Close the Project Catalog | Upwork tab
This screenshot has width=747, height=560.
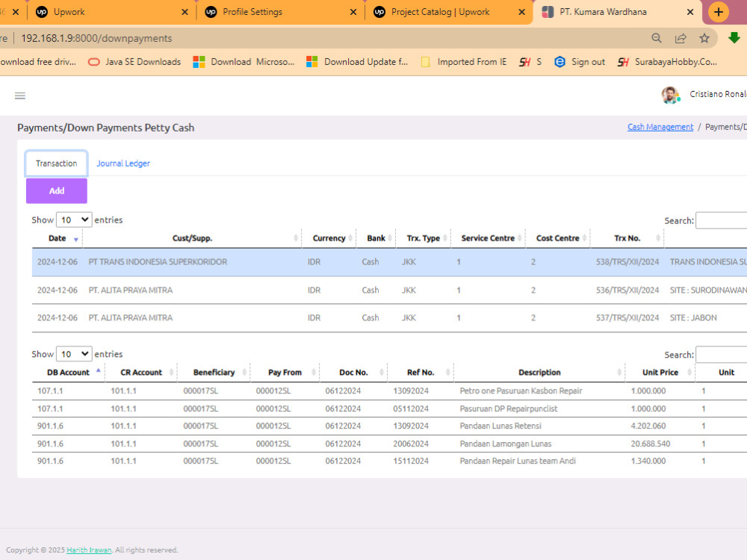click(521, 12)
